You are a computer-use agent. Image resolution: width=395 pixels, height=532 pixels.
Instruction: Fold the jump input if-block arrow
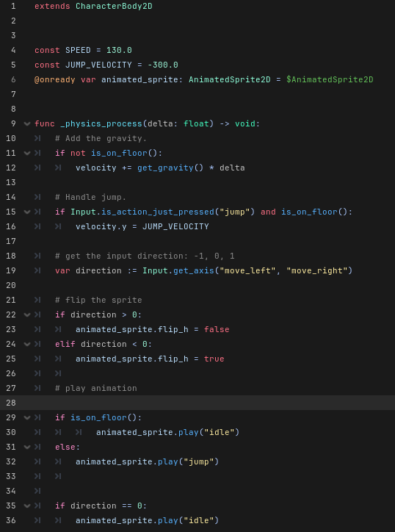tap(27, 212)
